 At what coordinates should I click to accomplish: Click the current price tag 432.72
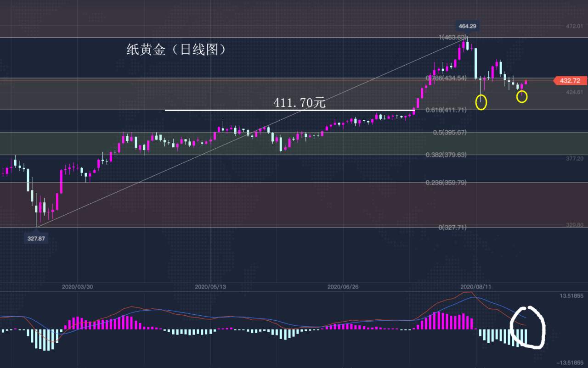point(571,81)
